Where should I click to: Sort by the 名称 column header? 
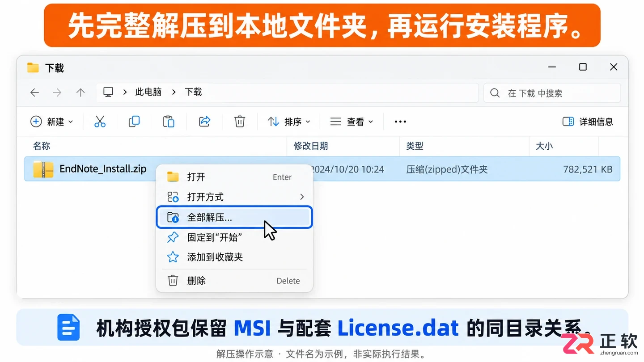coord(42,146)
